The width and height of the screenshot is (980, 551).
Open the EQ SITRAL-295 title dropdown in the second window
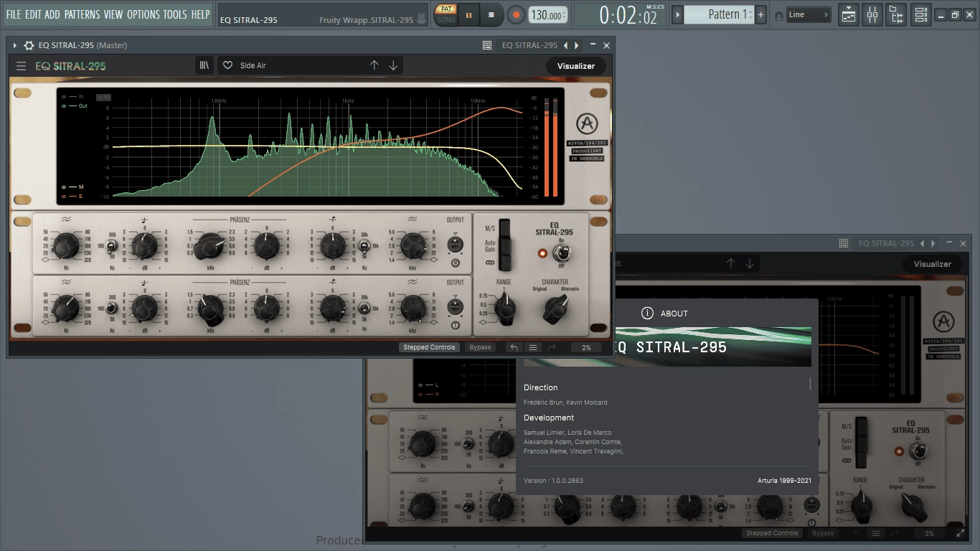coord(886,243)
